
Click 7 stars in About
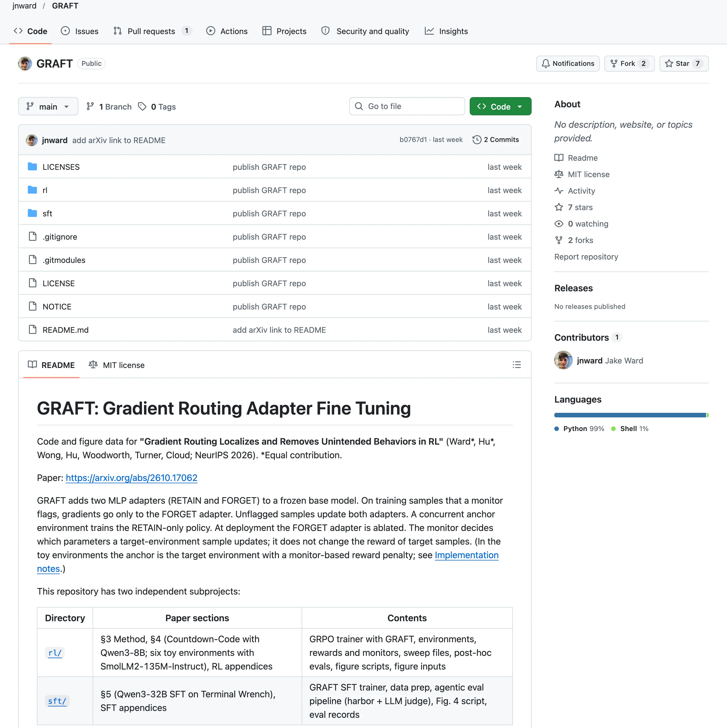point(574,207)
